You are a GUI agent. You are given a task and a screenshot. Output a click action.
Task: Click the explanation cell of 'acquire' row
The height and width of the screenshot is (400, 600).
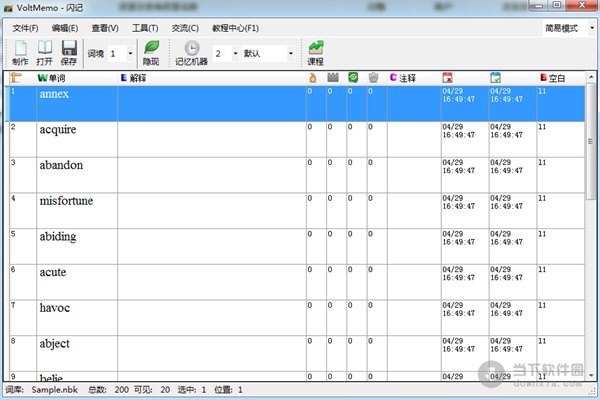[x=212, y=139]
